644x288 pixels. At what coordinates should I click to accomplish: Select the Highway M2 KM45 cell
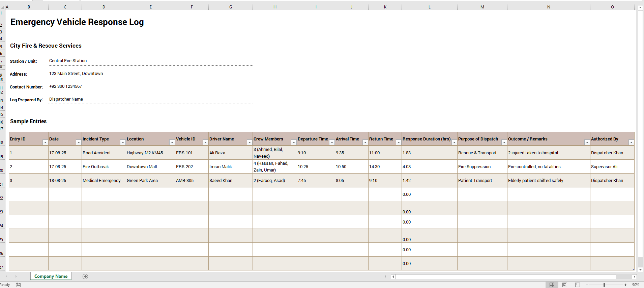click(150, 153)
